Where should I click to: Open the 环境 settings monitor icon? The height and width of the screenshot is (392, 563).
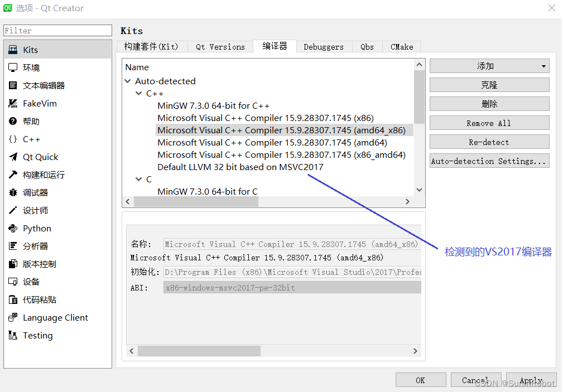coord(13,67)
